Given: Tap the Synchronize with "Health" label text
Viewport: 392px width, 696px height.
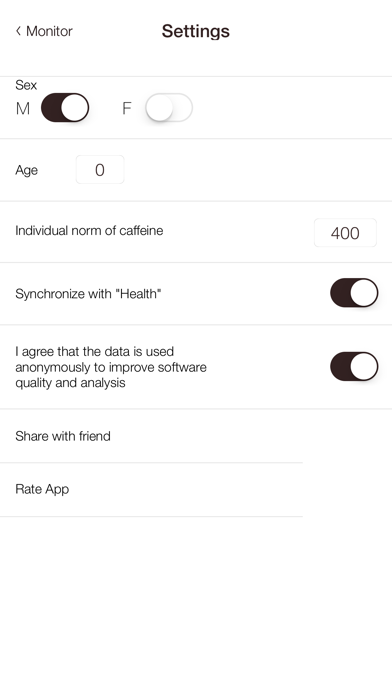Looking at the screenshot, I should (x=88, y=293).
